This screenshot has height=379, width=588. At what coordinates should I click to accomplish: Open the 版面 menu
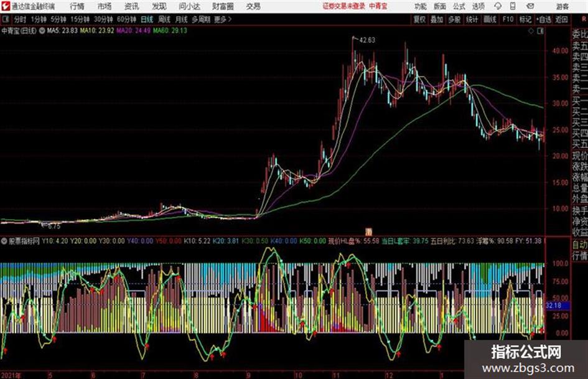point(440,6)
